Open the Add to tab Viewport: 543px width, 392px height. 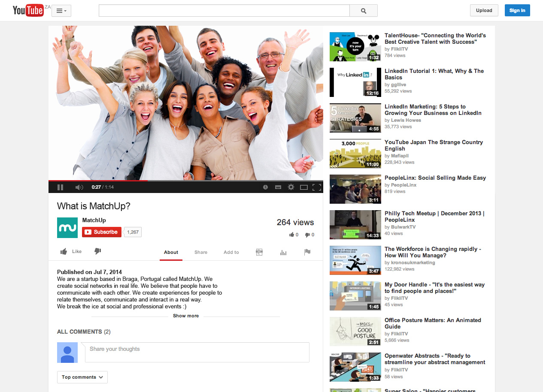tap(231, 252)
